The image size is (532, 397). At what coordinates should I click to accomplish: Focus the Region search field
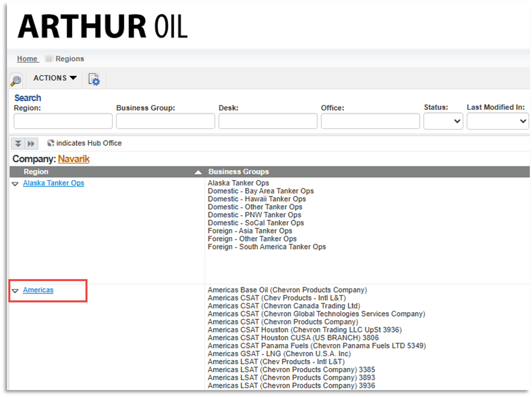tap(63, 122)
